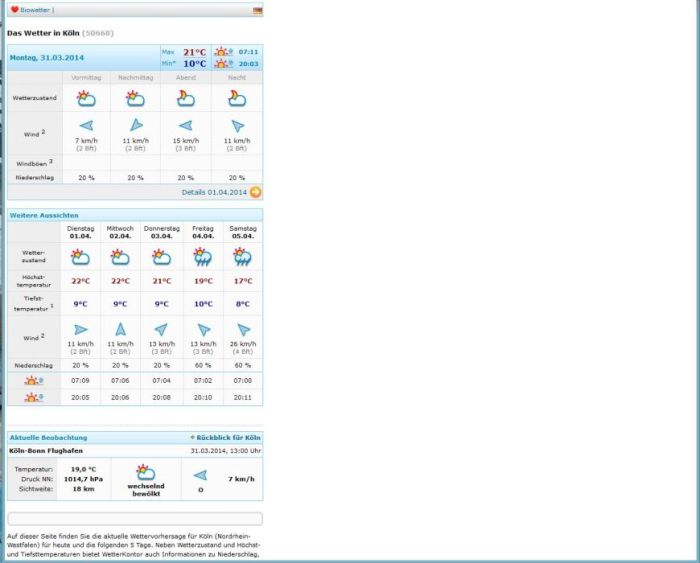
Task: Click Freitag precipitation 60 %
Action: (x=203, y=366)
